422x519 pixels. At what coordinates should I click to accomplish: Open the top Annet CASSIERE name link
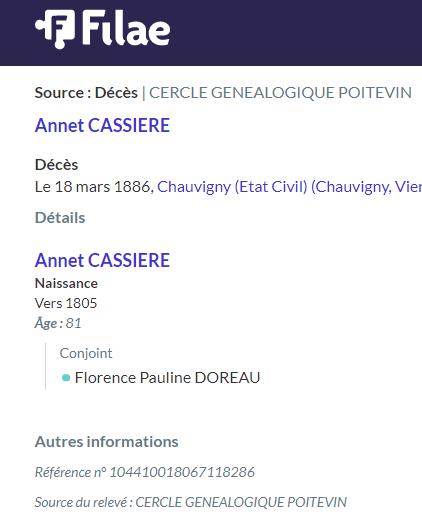click(x=102, y=125)
